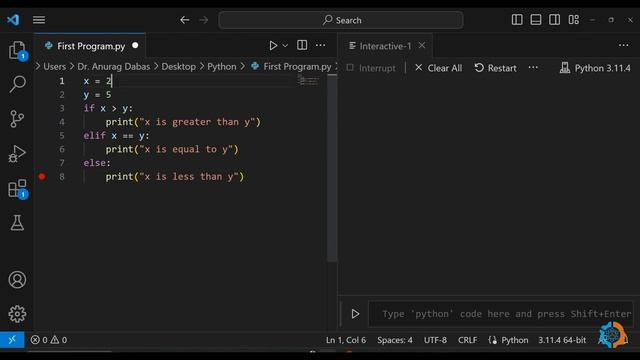The image size is (640, 360).
Task: Open Users in the breadcrumb
Action: coord(54,67)
